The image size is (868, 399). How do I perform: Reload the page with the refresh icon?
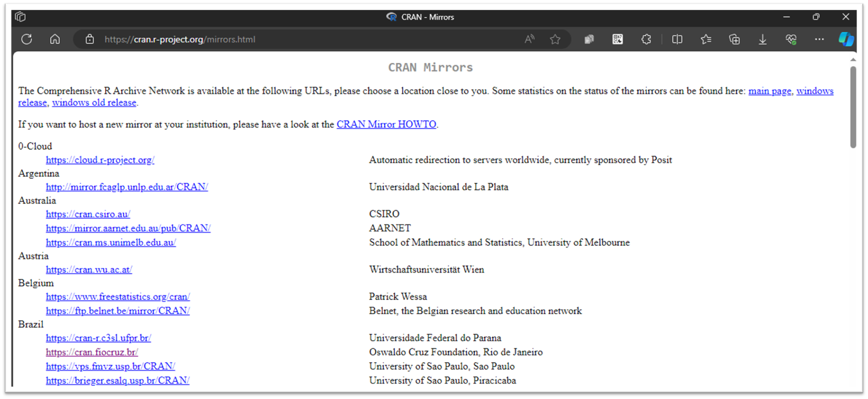click(27, 39)
